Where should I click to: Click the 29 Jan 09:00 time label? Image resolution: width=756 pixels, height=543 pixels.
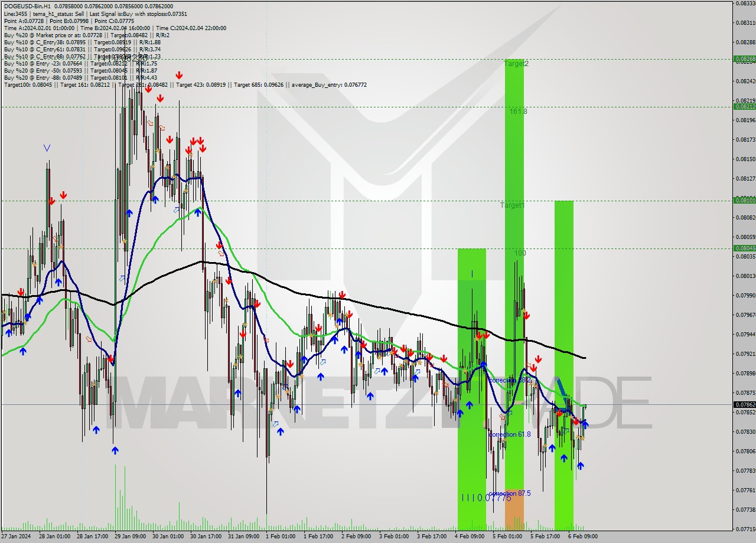129,537
